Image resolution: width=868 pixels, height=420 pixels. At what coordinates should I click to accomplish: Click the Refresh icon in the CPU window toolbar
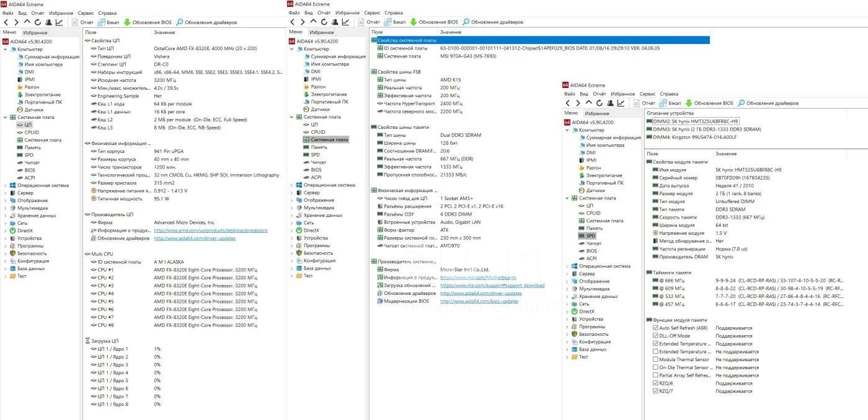[x=38, y=22]
